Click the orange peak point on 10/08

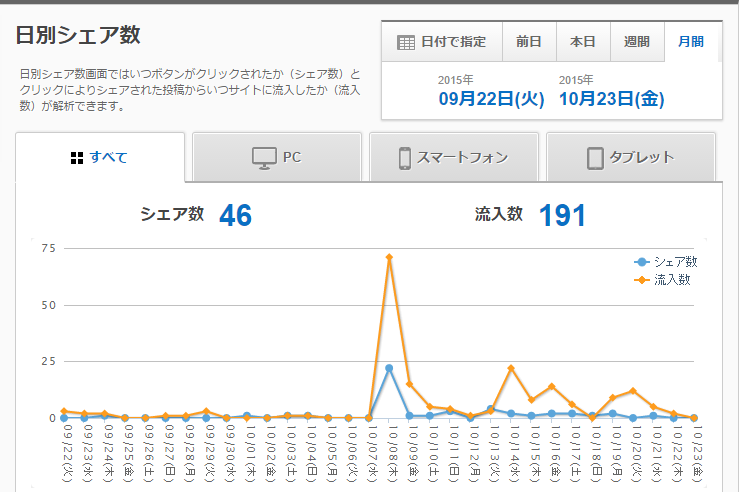pos(389,257)
